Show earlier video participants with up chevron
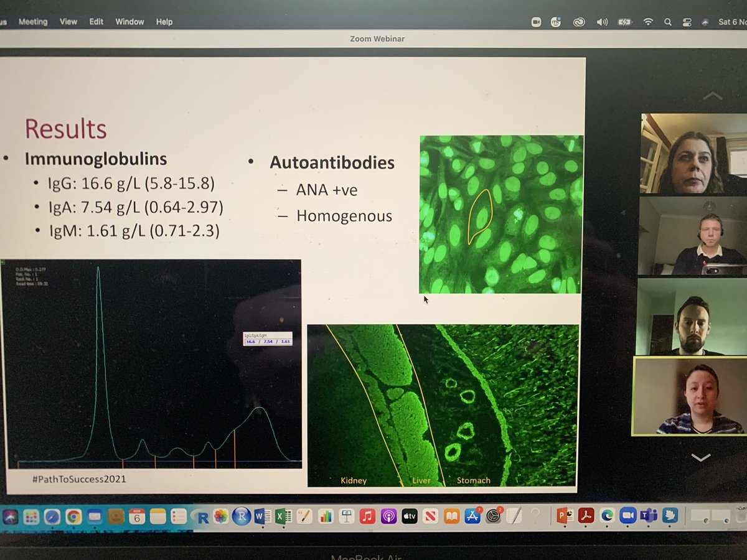This screenshot has width=747, height=560. (x=712, y=96)
